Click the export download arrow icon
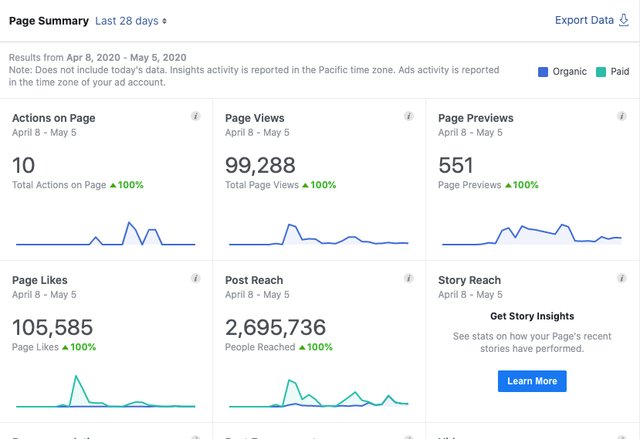 pyautogui.click(x=624, y=20)
